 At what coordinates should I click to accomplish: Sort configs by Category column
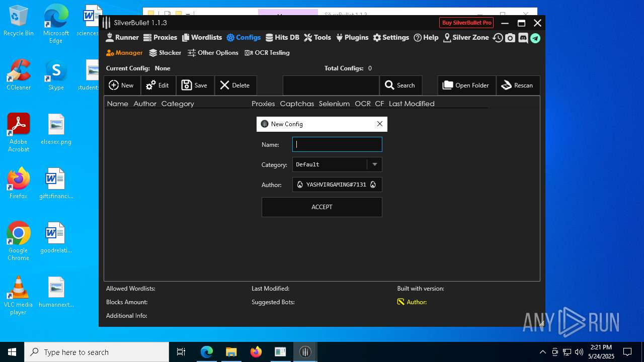click(x=178, y=104)
